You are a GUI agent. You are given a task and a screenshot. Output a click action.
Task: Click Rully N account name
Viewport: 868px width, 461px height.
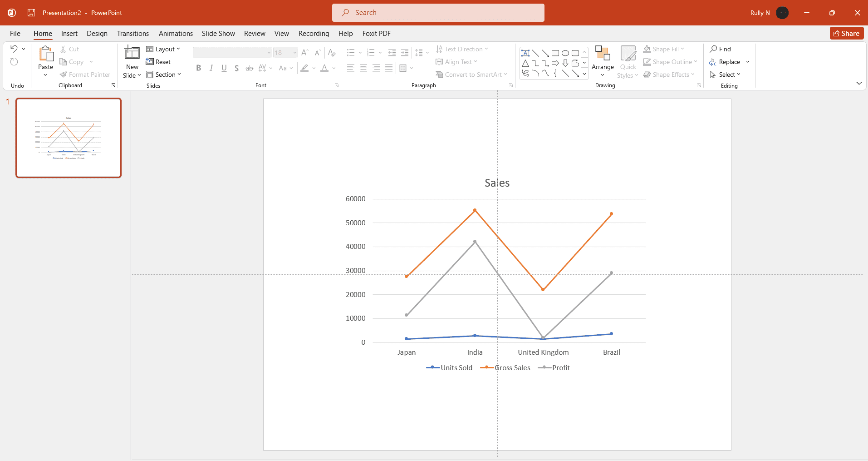click(760, 13)
